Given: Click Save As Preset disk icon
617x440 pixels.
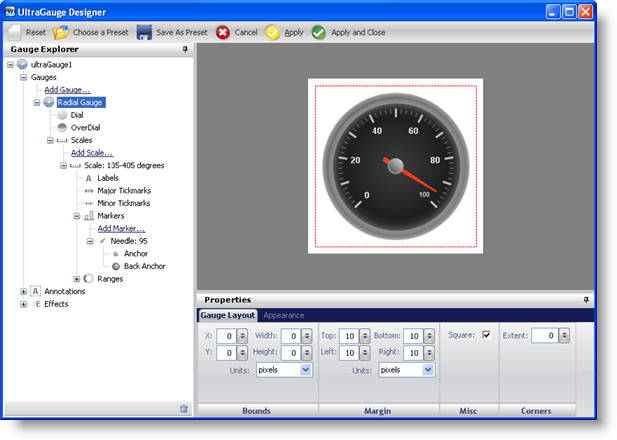Looking at the screenshot, I should point(145,32).
